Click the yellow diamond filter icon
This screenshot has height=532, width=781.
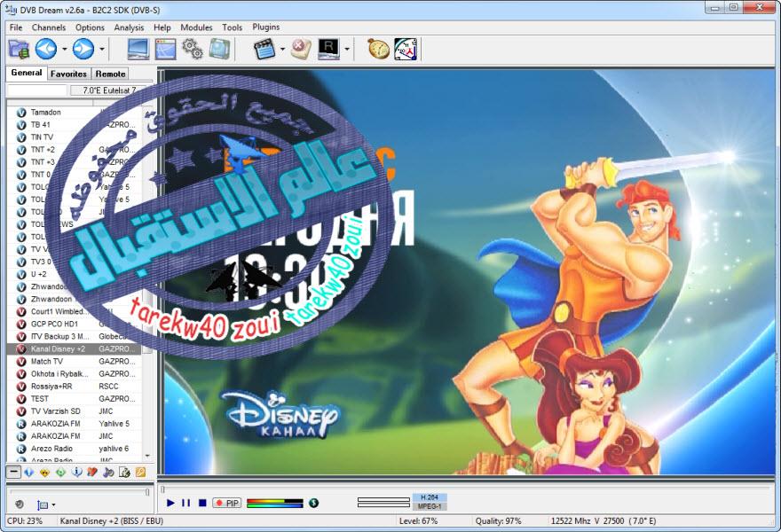coord(45,472)
